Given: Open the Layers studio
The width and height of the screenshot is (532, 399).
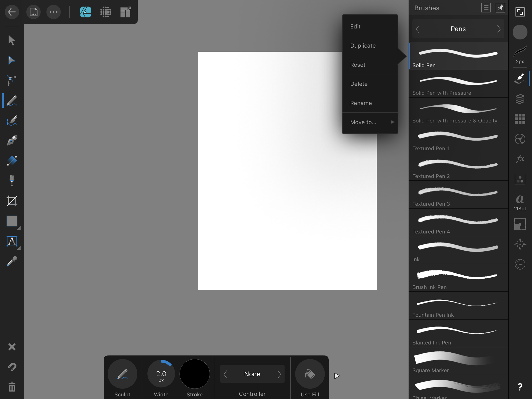Looking at the screenshot, I should pos(520,99).
